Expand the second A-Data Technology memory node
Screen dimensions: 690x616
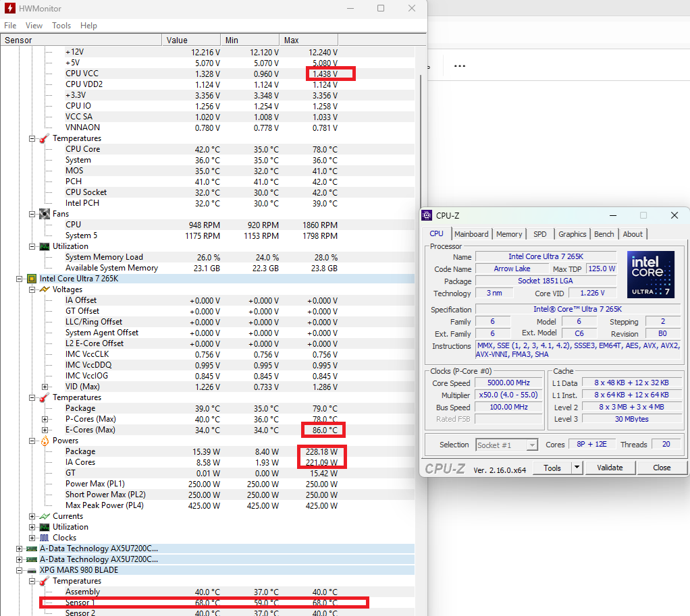point(19,560)
